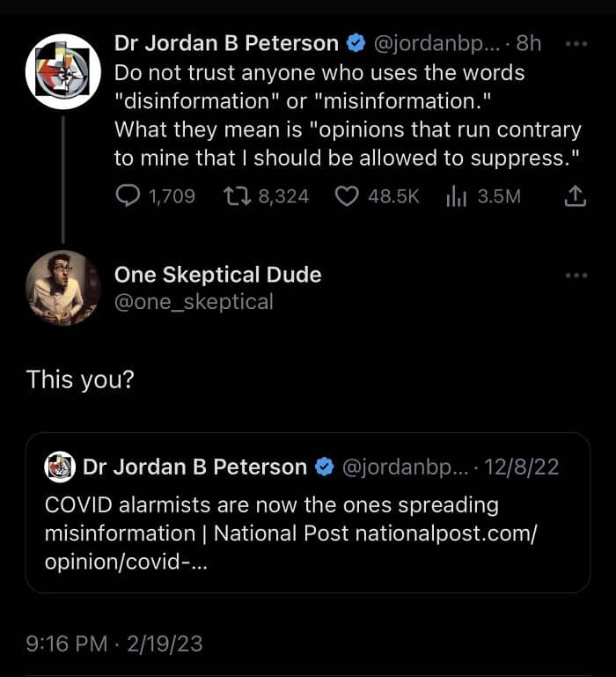Image resolution: width=616 pixels, height=677 pixels.
Task: Click the 9:16 PM 2/19/23 timestamp
Action: (114, 644)
